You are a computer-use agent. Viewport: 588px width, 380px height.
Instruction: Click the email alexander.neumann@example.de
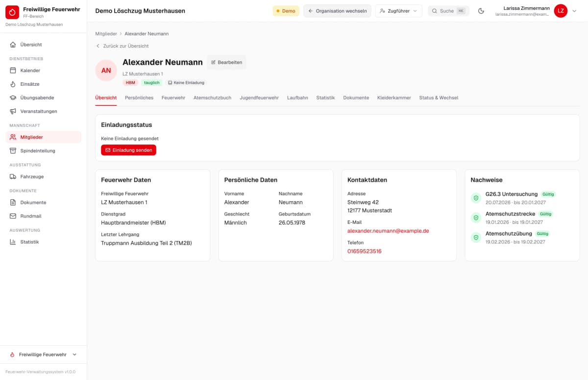(x=388, y=231)
